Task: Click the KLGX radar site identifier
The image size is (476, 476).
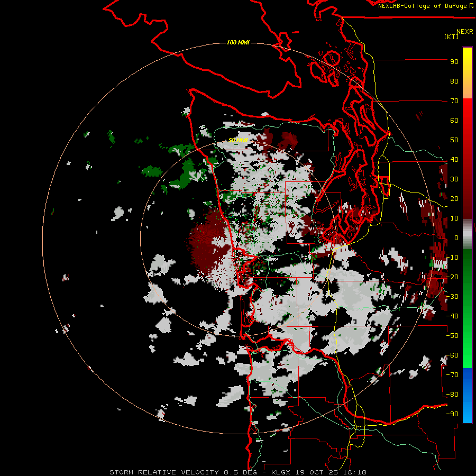Action: pyautogui.click(x=281, y=472)
